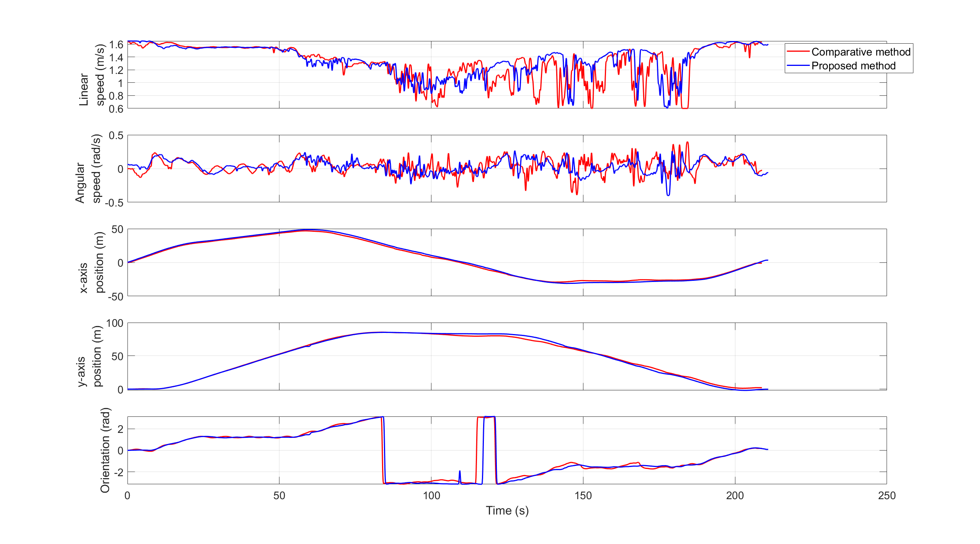Click the small blue spike in orientation plot
The image size is (980, 544).
tap(459, 474)
